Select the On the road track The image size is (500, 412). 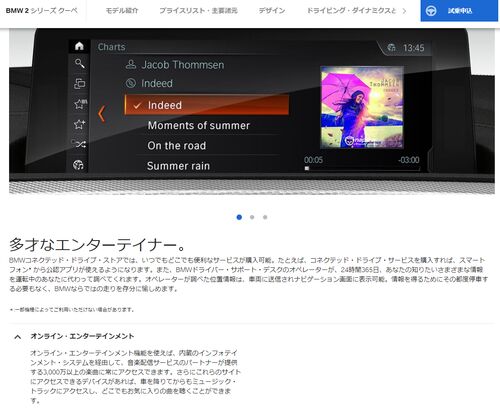click(x=177, y=146)
